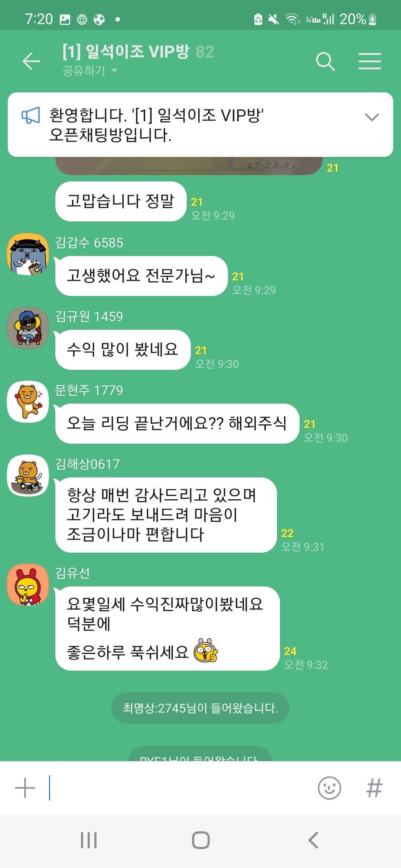Tap the hashtag search icon

[374, 788]
